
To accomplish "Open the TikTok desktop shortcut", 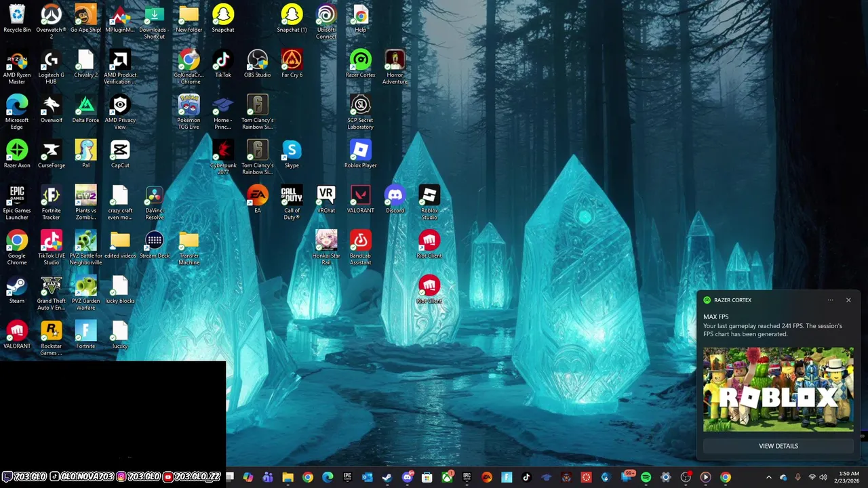I will coord(223,64).
